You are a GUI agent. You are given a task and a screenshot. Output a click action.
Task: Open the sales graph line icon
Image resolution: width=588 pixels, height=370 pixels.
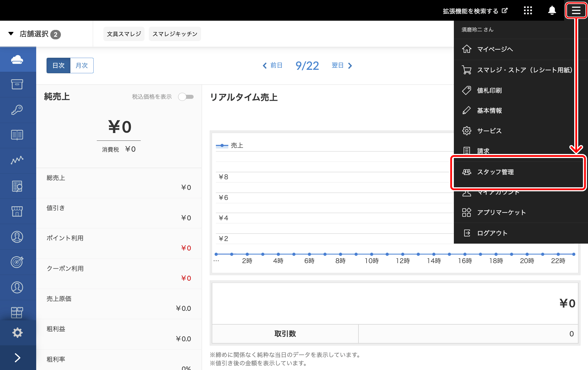17,160
